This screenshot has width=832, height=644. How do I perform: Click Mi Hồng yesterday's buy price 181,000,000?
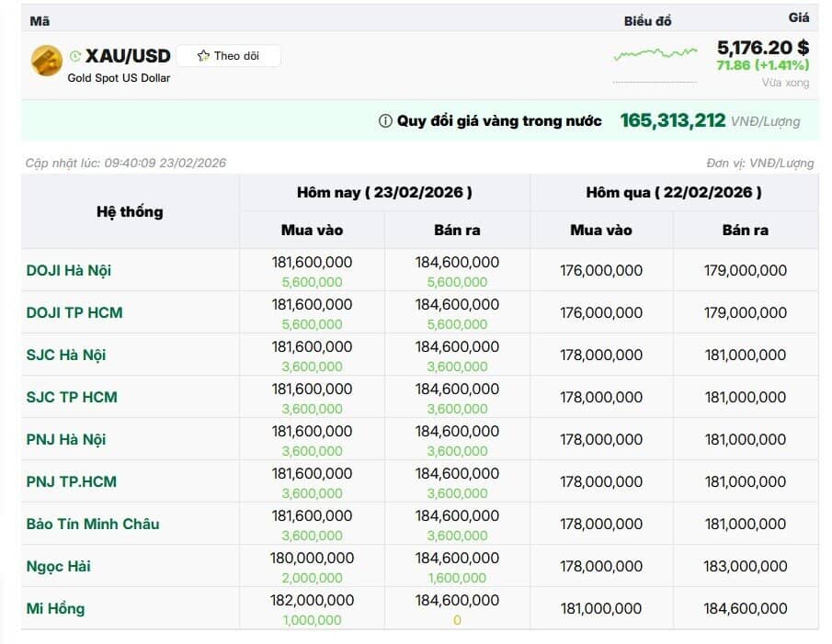(601, 608)
